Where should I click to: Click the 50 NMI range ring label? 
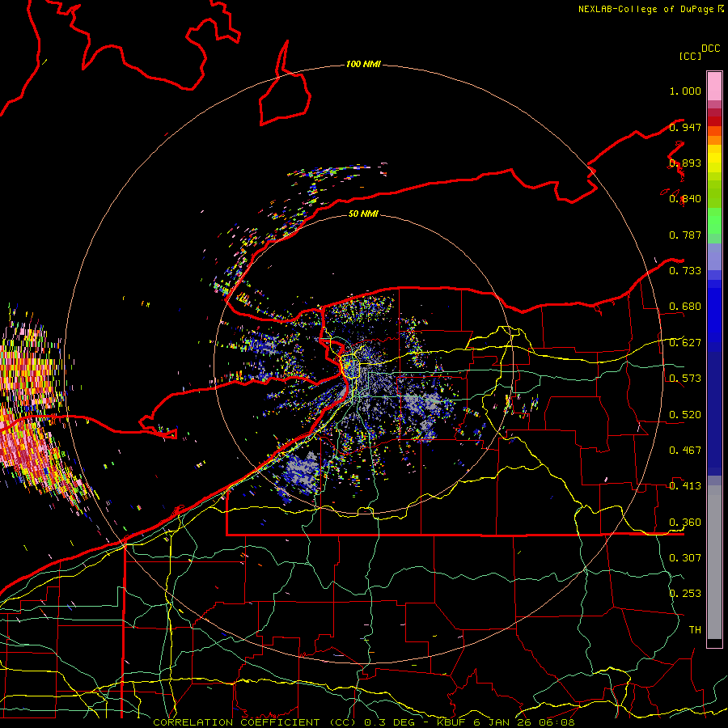(x=363, y=214)
